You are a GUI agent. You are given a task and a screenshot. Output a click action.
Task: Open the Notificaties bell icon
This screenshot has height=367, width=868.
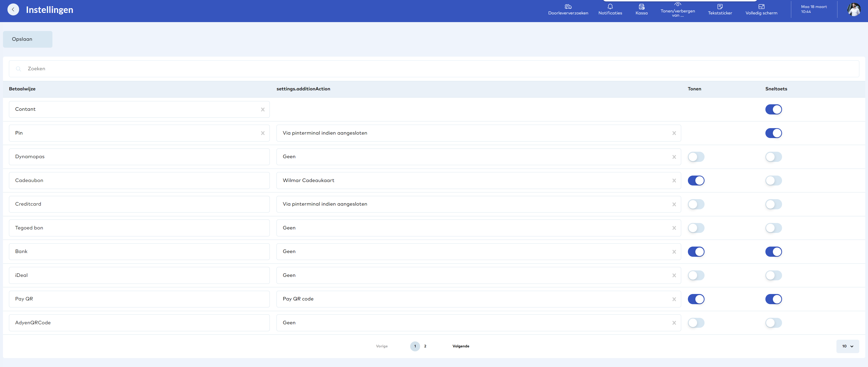coord(610,7)
